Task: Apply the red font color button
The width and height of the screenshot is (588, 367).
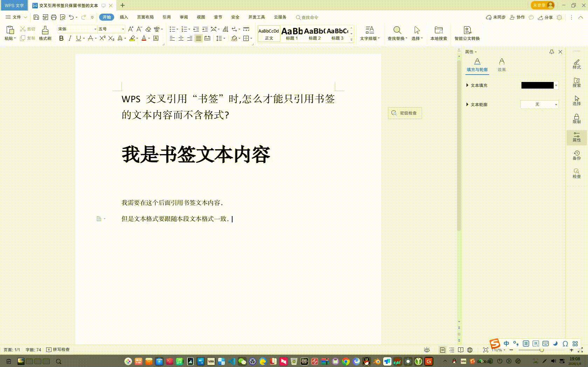Action: click(x=144, y=38)
